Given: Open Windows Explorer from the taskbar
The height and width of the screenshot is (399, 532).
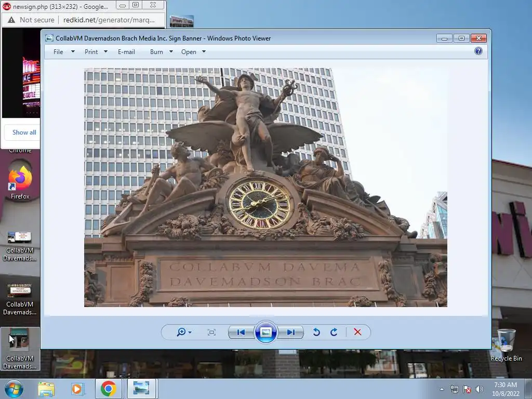Looking at the screenshot, I should click(46, 389).
